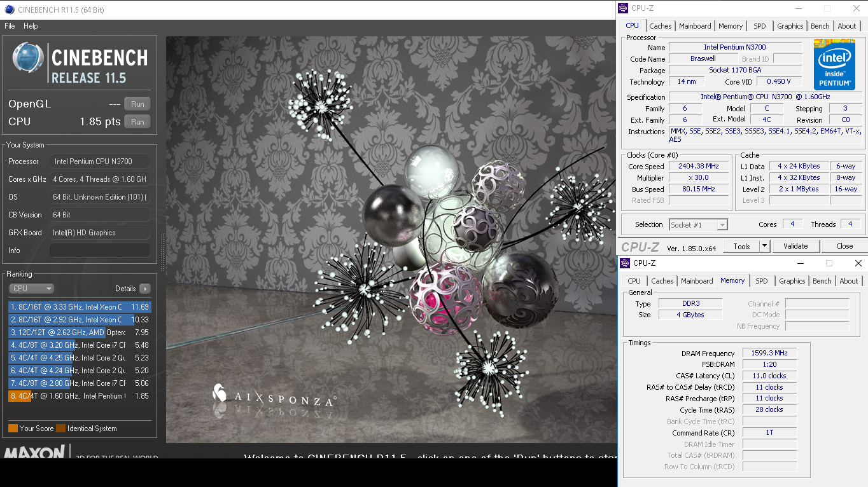Click the Info input field
The height and width of the screenshot is (487, 868).
pyautogui.click(x=100, y=250)
